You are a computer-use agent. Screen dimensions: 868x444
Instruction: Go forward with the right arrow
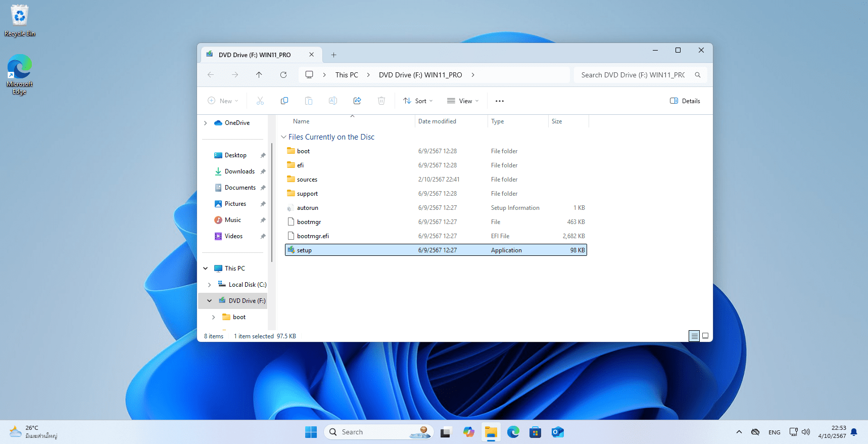[235, 75]
